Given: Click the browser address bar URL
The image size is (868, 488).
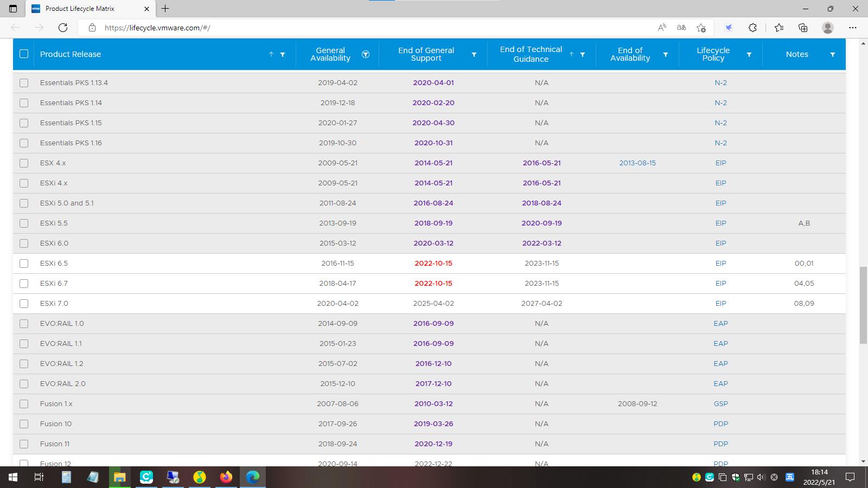Looking at the screenshot, I should [x=157, y=28].
